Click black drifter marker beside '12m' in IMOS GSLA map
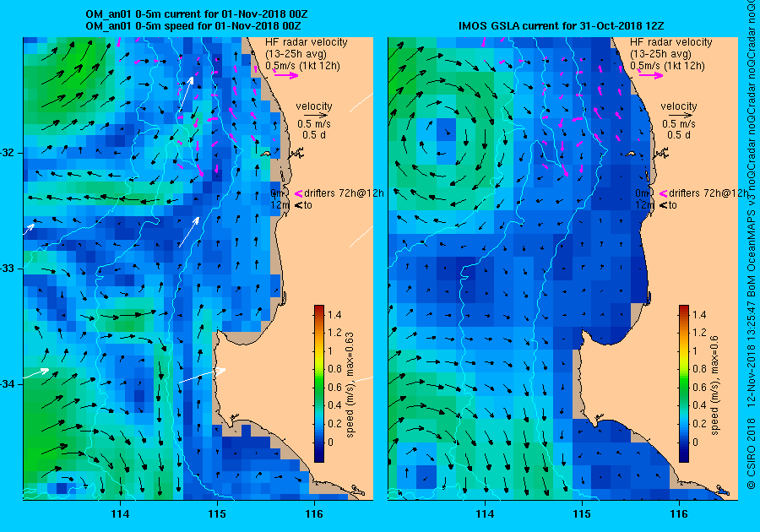Viewport: 760px width, 532px height. (663, 205)
